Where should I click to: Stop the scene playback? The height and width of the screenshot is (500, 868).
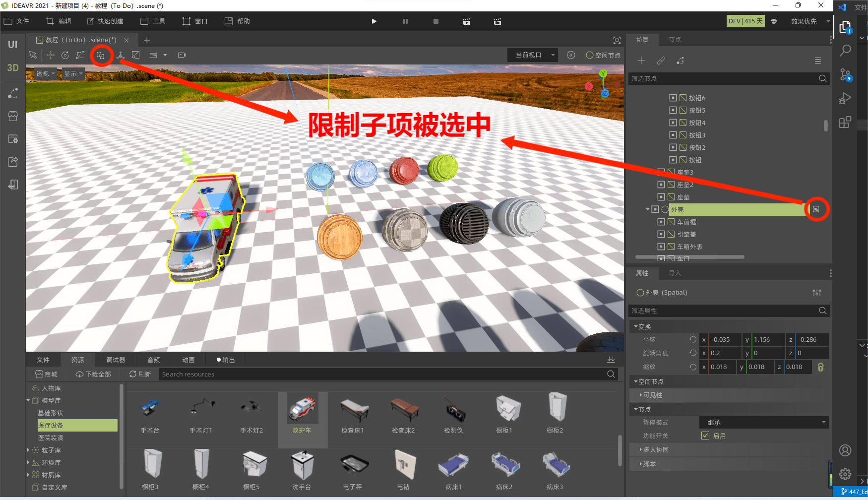click(436, 21)
